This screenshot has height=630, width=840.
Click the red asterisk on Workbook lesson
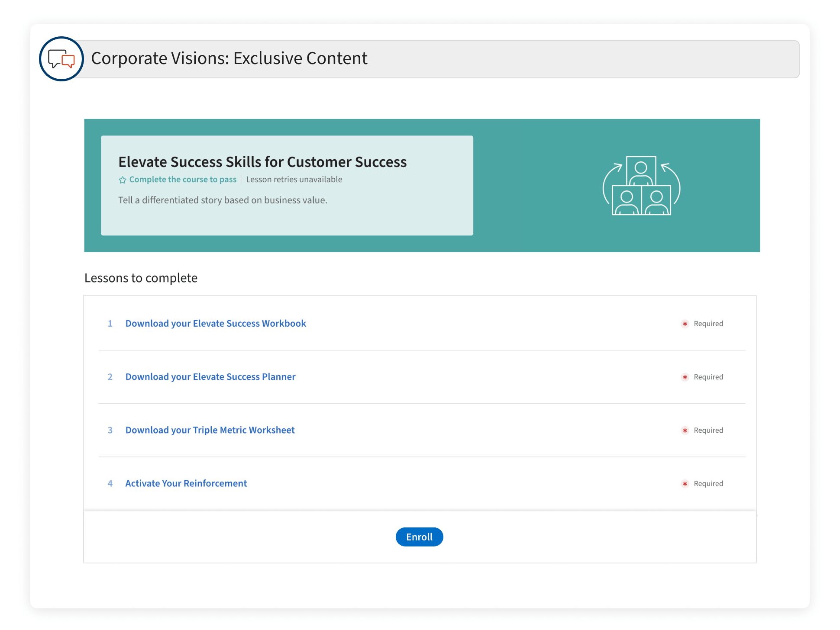click(x=685, y=324)
